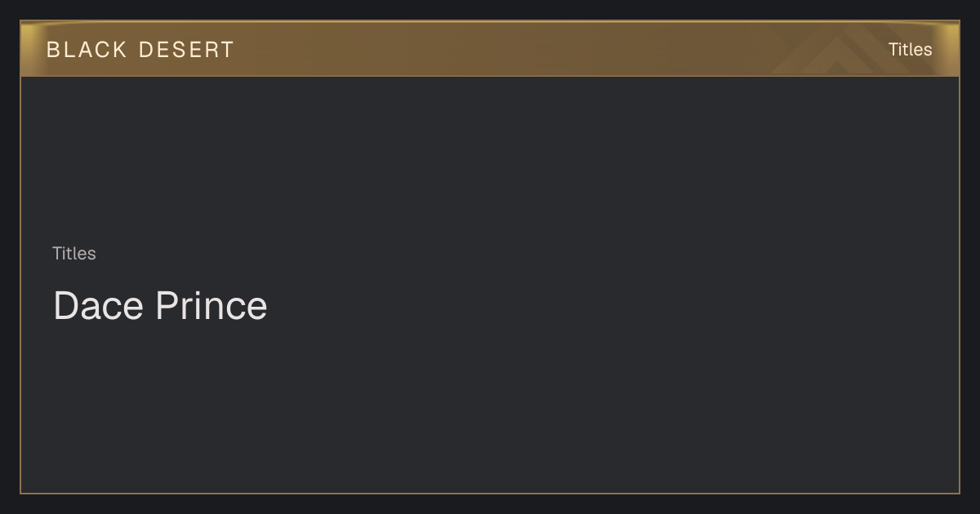Click the empty dark area below Dace Prince
This screenshot has height=514, width=980.
click(x=490, y=408)
